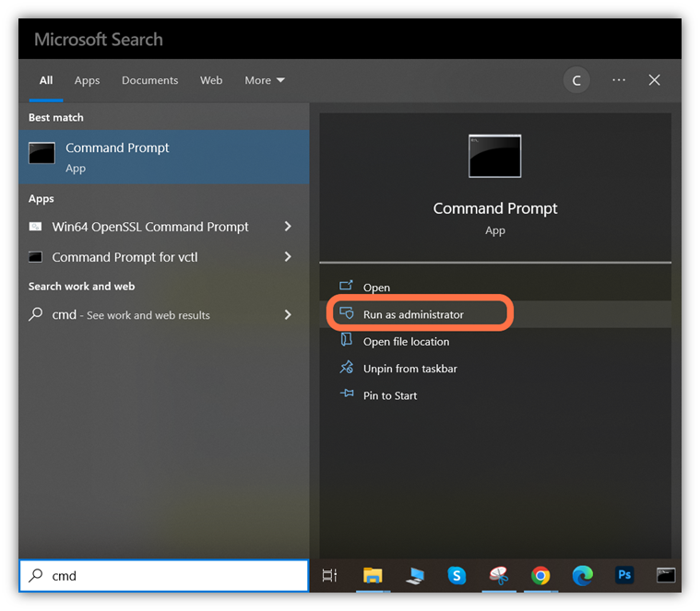Switch to the Documents tab
This screenshot has height=611, width=700.
point(150,80)
